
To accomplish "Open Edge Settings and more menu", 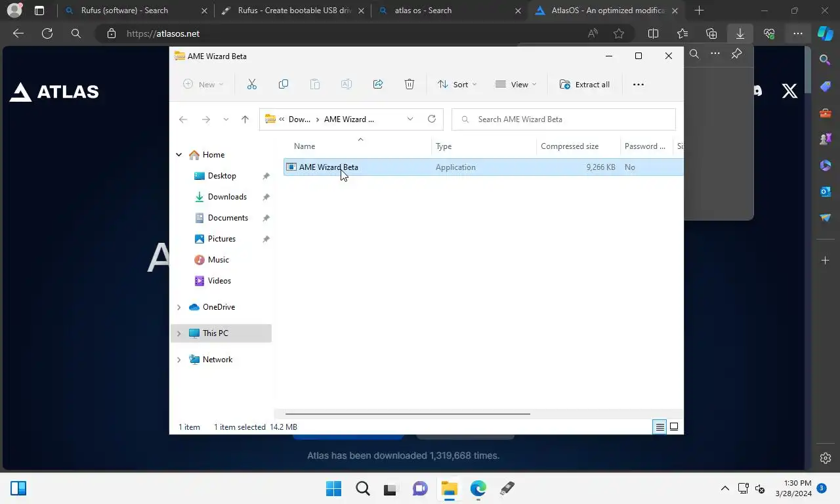I will coord(798,33).
